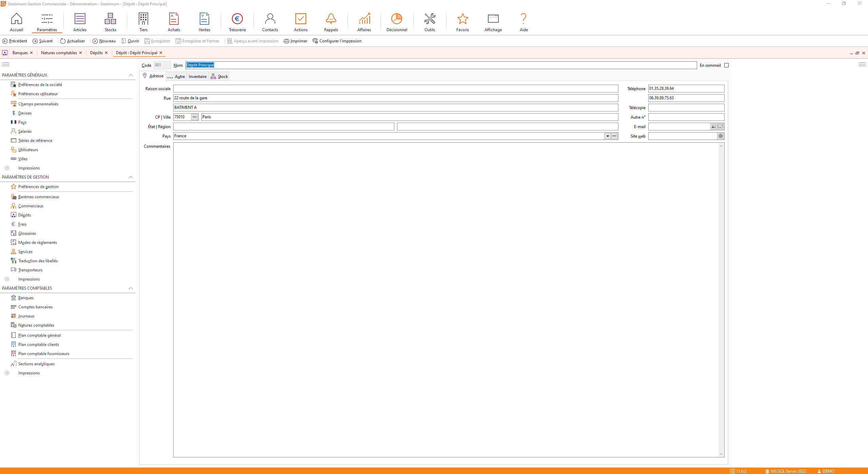This screenshot has width=868, height=474.
Task: Click the Nouveau toolbar button
Action: click(x=104, y=41)
